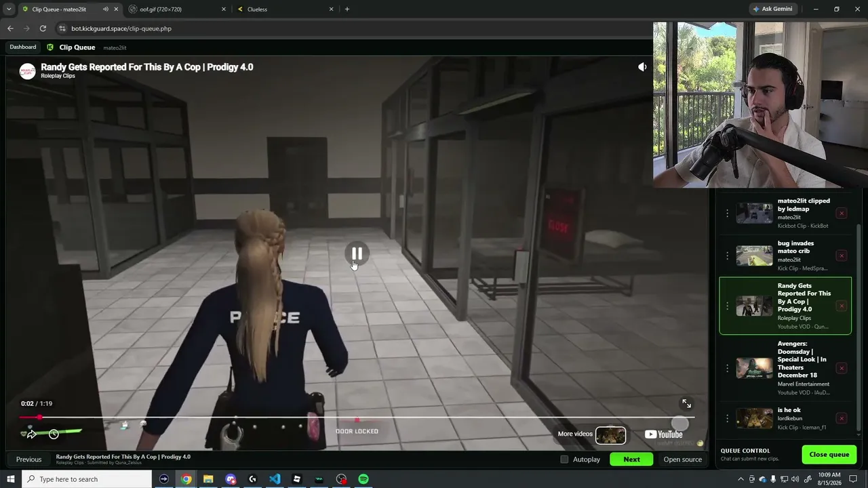Click the YouTube logo in the player
868x488 pixels.
(664, 434)
